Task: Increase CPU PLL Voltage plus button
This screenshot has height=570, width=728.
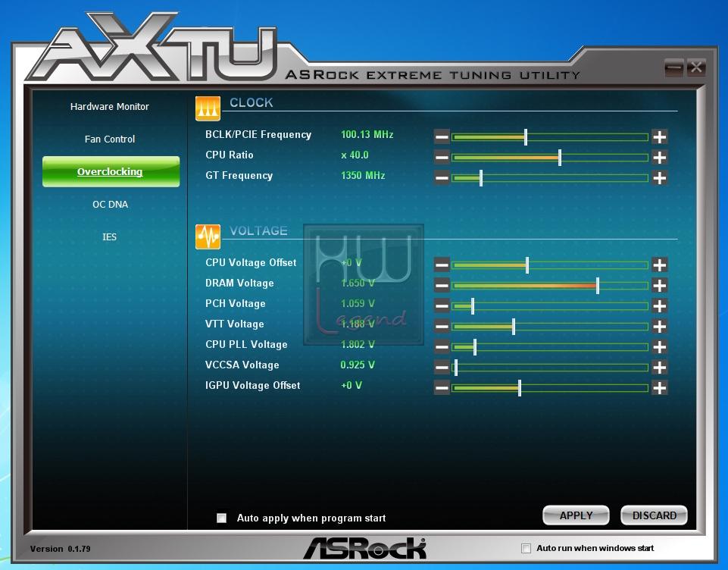Action: pos(659,347)
